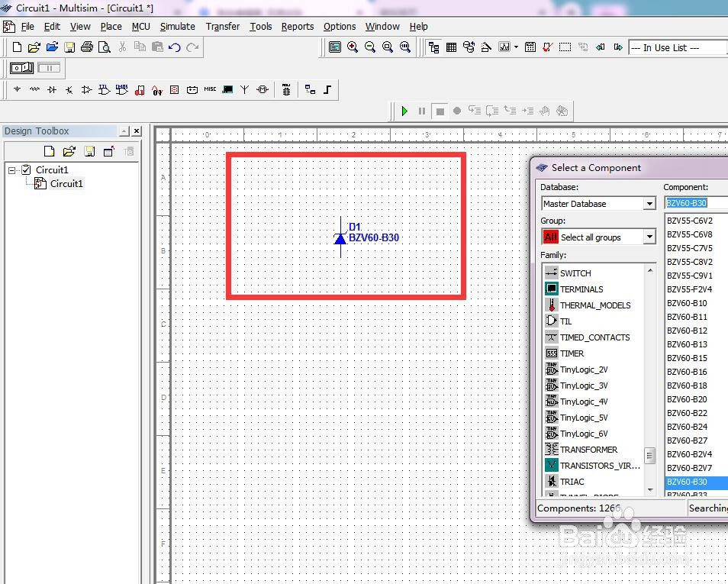Open the Postprocessor
This screenshot has width=728, height=584.
tap(530, 47)
